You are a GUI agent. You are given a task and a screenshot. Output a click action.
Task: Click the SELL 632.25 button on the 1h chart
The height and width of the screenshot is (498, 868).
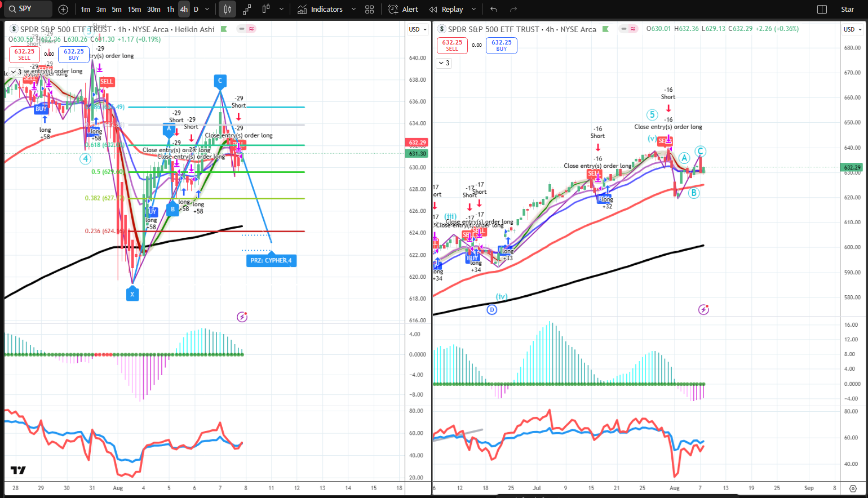click(x=24, y=54)
